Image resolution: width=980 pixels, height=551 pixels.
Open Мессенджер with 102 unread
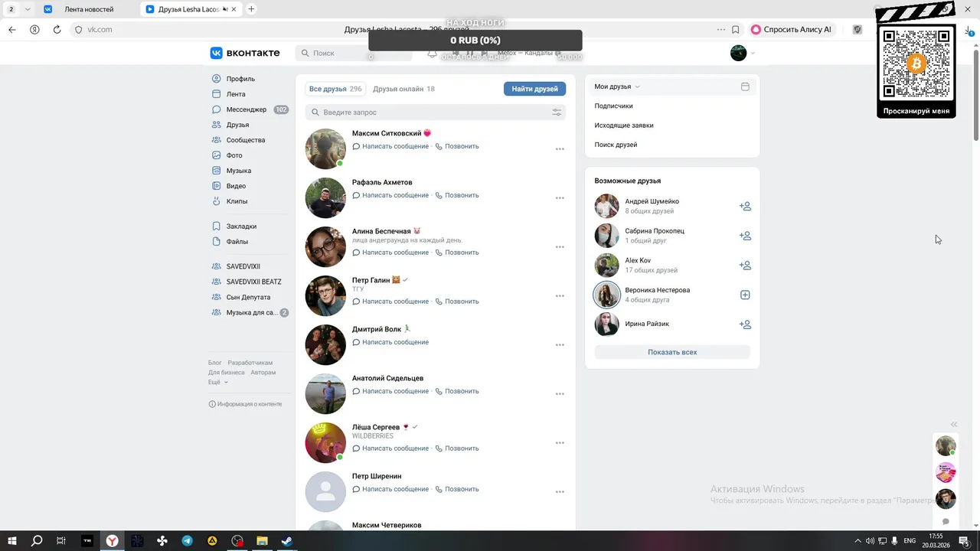click(247, 109)
